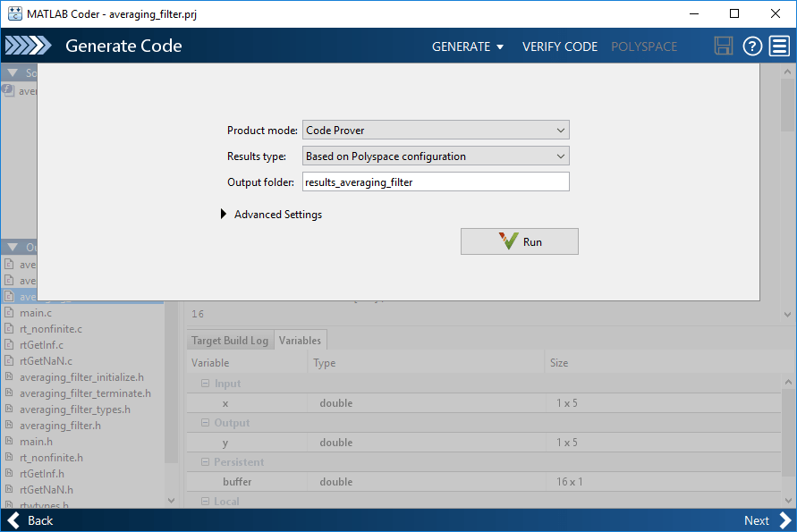797x532 pixels.
Task: Open the Product mode dropdown
Action: [436, 130]
